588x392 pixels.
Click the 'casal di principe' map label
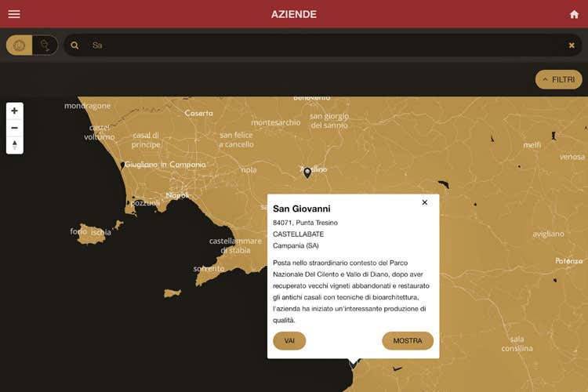tap(146, 140)
